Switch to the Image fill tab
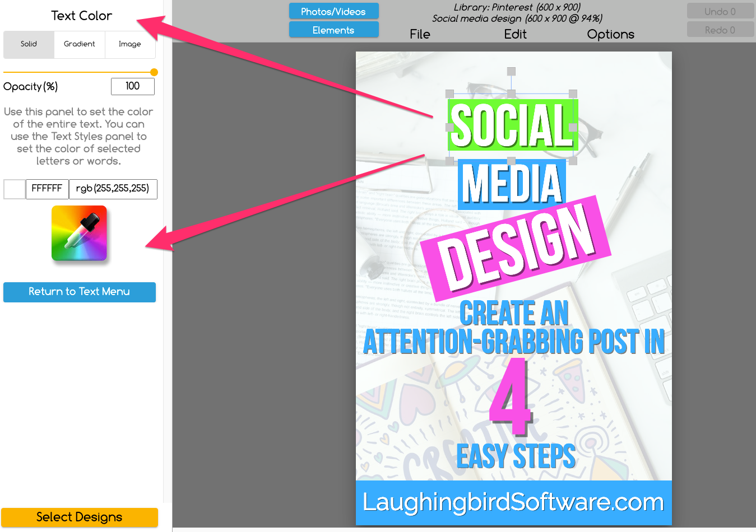 tap(130, 44)
